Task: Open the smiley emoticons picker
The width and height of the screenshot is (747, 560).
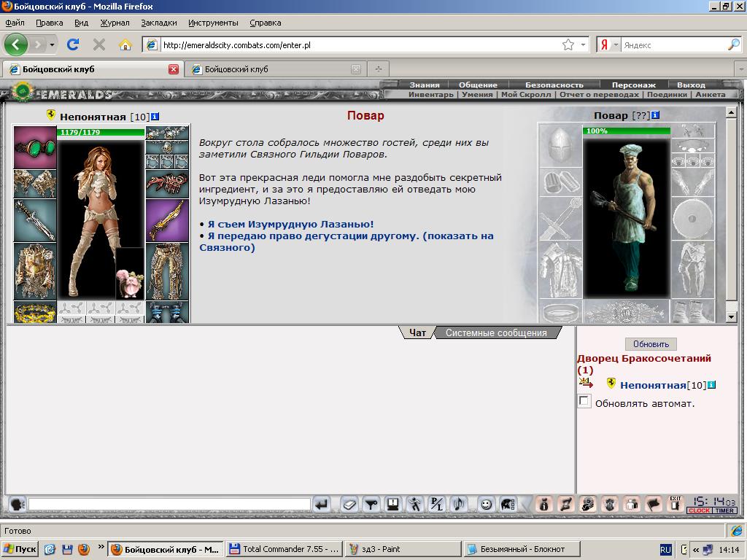Action: click(486, 504)
